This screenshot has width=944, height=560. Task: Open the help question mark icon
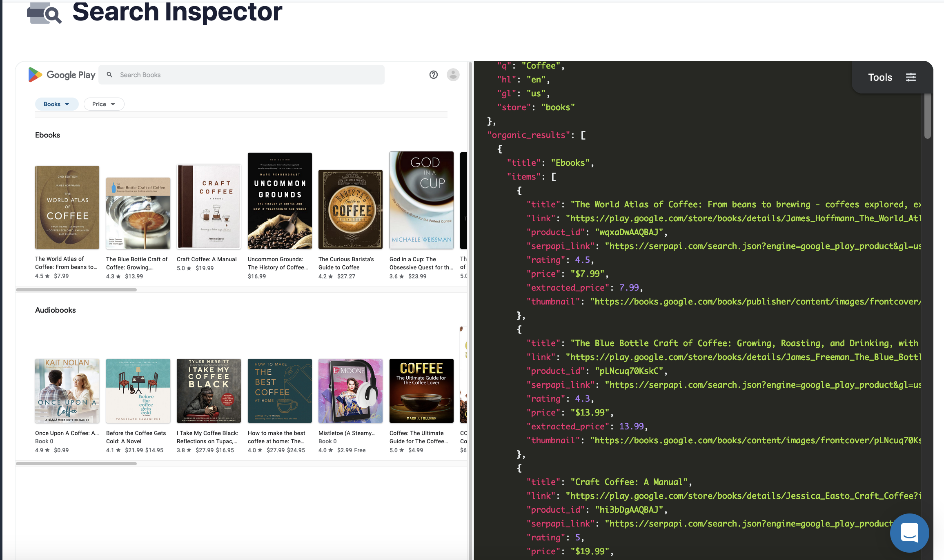[x=434, y=75]
